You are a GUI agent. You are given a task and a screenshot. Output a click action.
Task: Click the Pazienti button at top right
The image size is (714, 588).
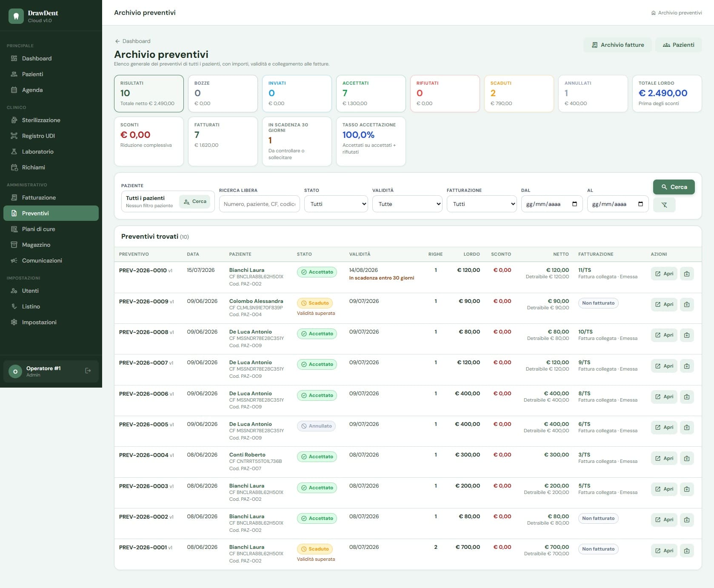[x=678, y=45]
